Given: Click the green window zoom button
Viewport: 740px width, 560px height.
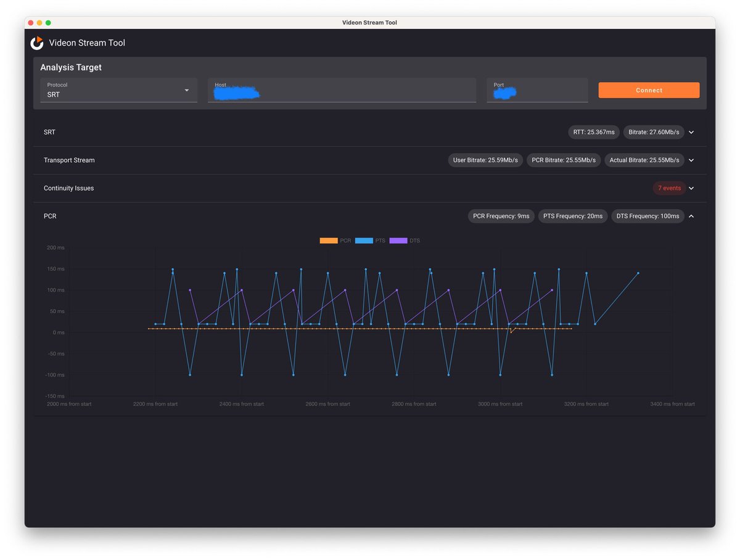Looking at the screenshot, I should pos(49,23).
